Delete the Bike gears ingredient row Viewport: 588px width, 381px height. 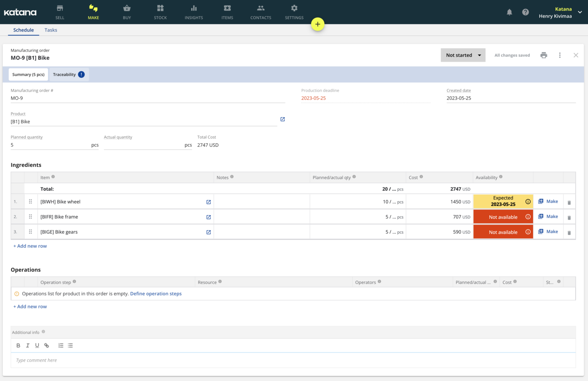569,232
